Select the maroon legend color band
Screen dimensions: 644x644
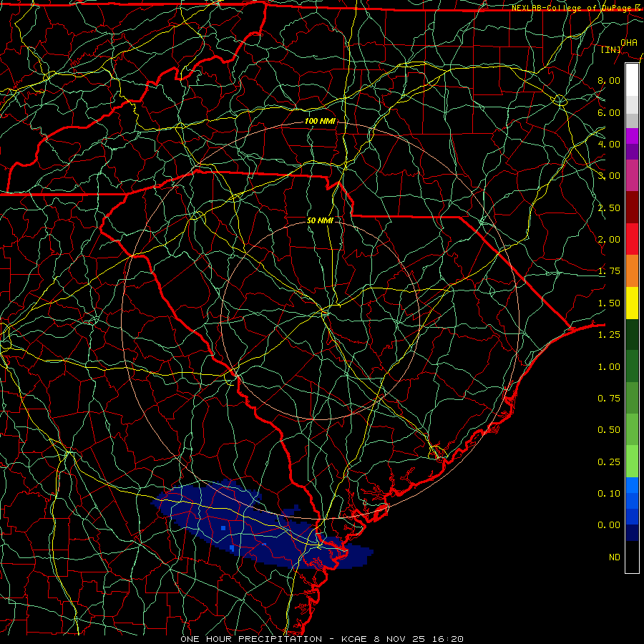click(x=632, y=208)
